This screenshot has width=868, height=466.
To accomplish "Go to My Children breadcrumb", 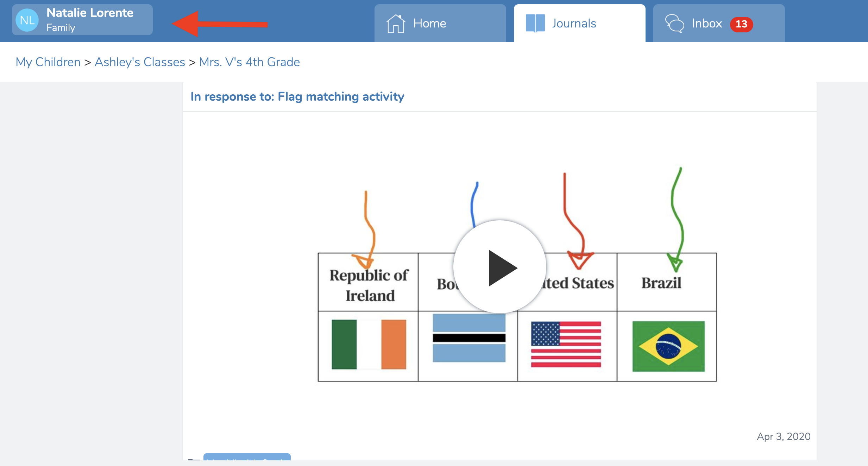I will pyautogui.click(x=48, y=62).
